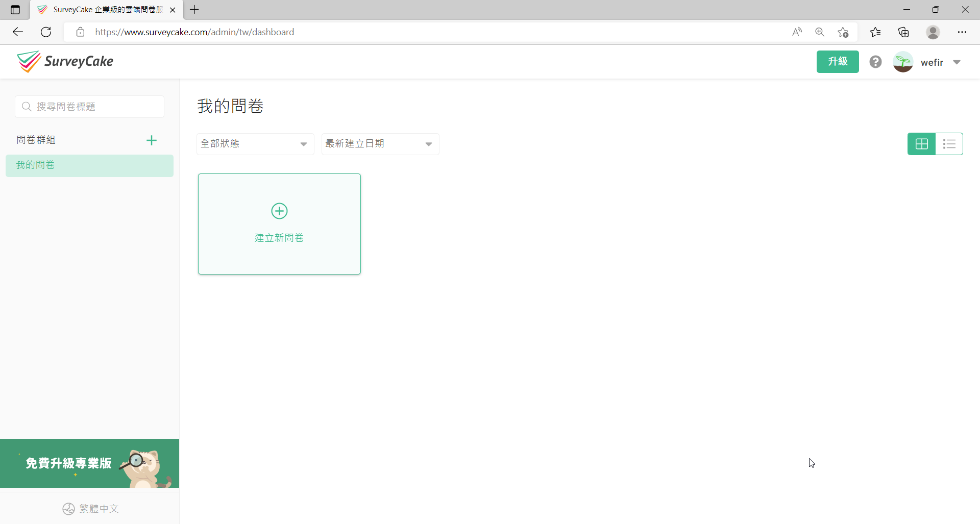This screenshot has width=980, height=524.
Task: Click the wefir profile avatar
Action: 903,62
